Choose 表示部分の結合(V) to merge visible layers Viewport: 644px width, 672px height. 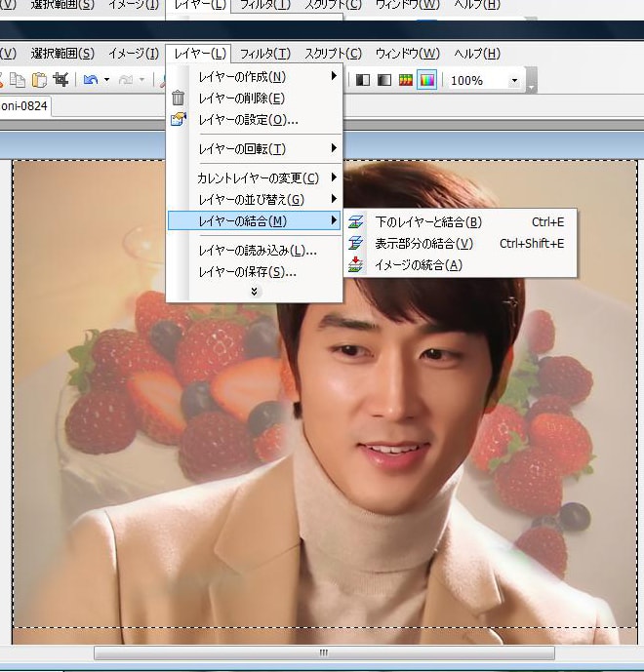click(x=423, y=244)
